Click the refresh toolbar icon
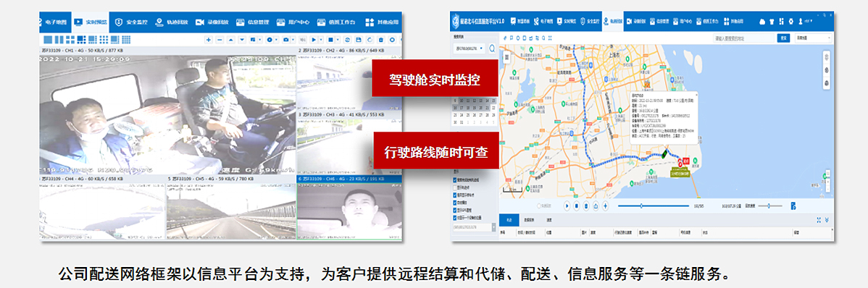The height and width of the screenshot is (288, 868). (x=348, y=40)
